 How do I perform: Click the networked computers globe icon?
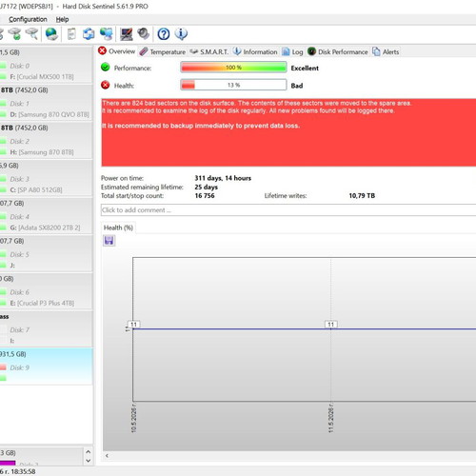tap(107, 34)
